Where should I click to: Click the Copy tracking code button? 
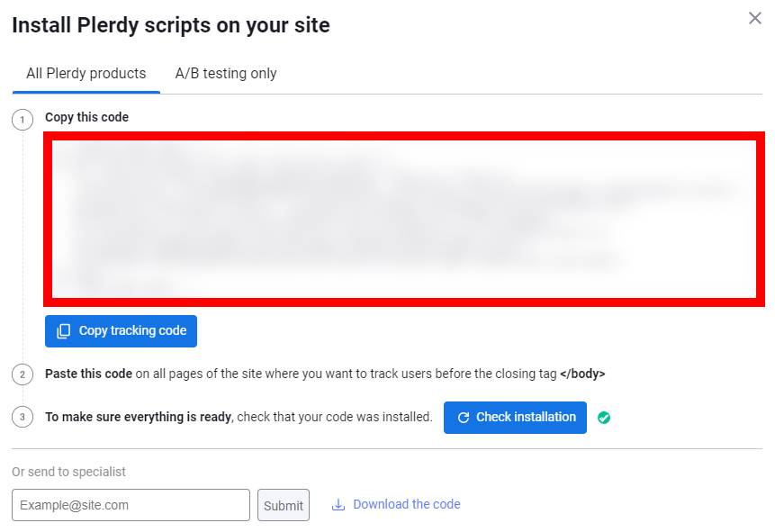pyautogui.click(x=122, y=330)
